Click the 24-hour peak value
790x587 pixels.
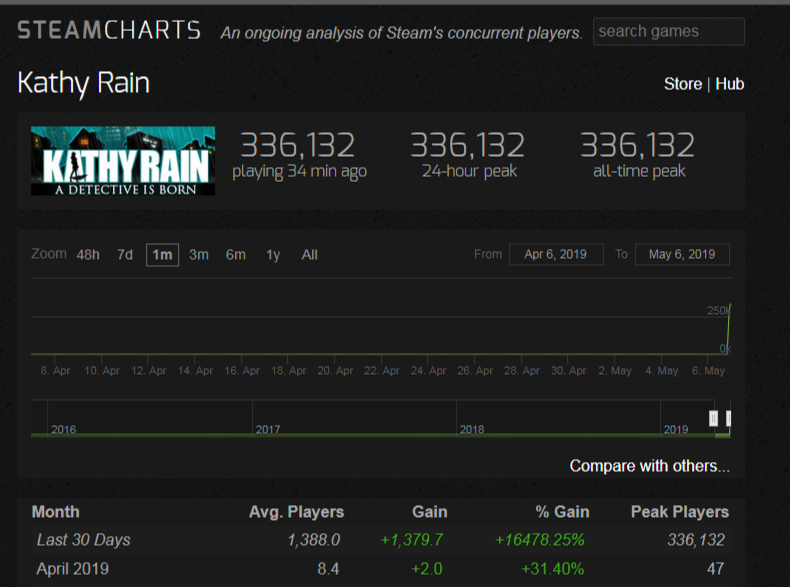click(x=468, y=145)
